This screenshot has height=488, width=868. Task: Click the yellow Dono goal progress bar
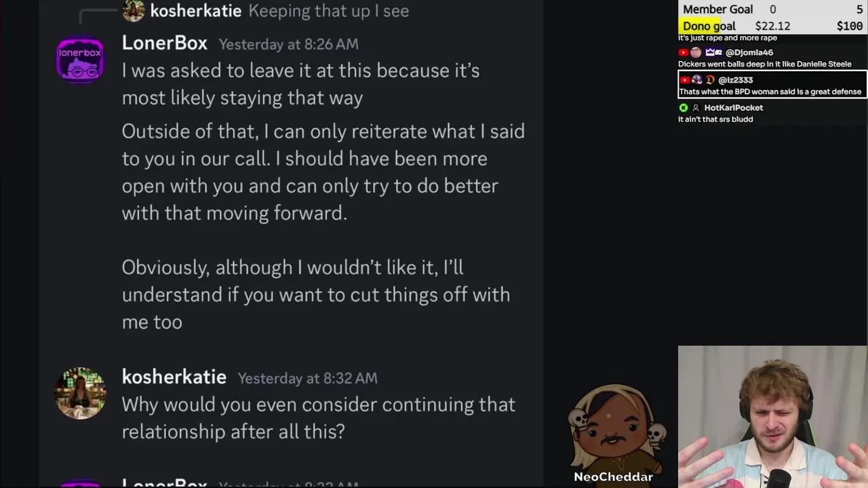click(x=709, y=26)
